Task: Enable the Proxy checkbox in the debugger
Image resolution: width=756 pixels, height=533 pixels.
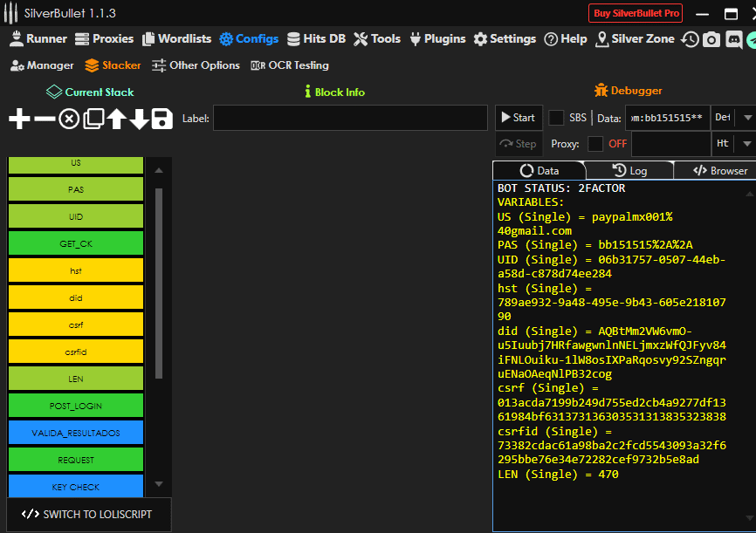Action: point(595,143)
